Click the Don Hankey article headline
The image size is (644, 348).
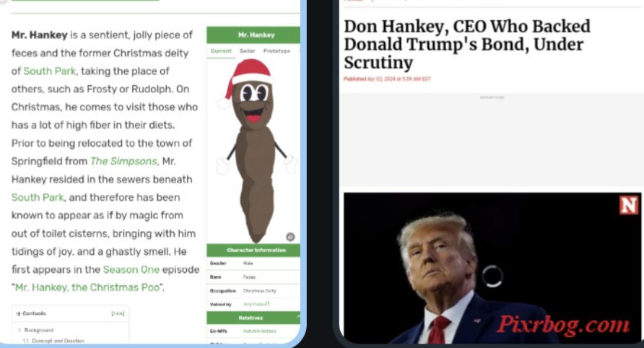[467, 44]
